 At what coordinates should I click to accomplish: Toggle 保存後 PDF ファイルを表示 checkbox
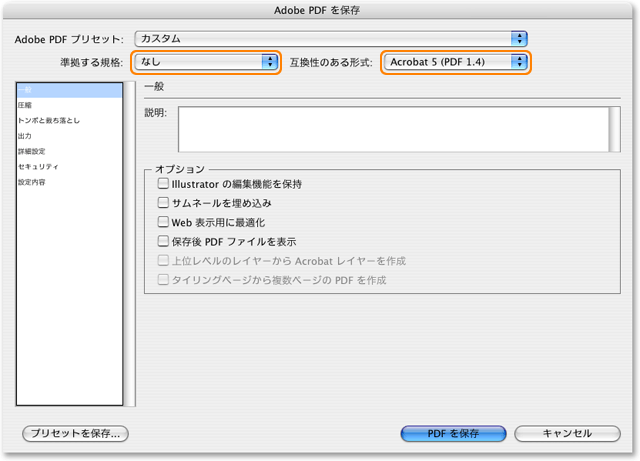(x=164, y=241)
